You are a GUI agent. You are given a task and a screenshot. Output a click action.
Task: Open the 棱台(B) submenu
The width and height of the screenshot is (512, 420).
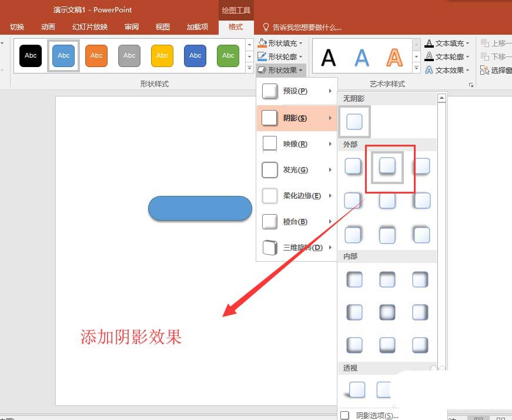pos(297,222)
